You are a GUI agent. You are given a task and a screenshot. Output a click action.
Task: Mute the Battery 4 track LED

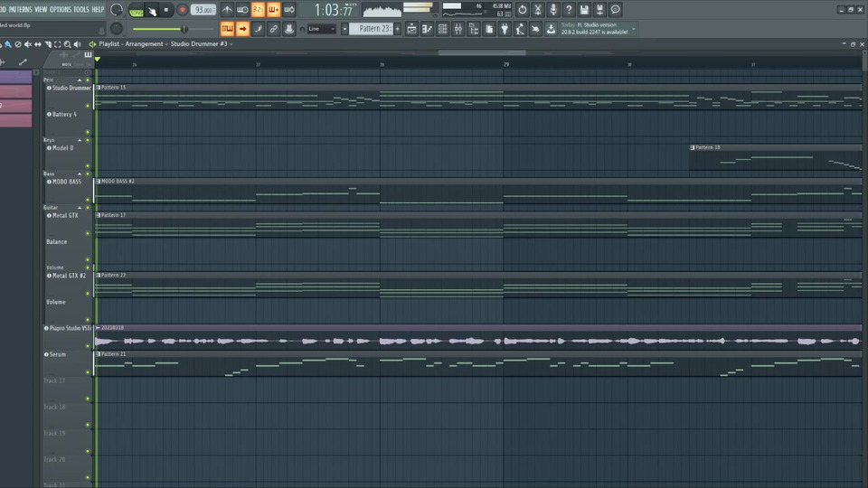tap(88, 132)
